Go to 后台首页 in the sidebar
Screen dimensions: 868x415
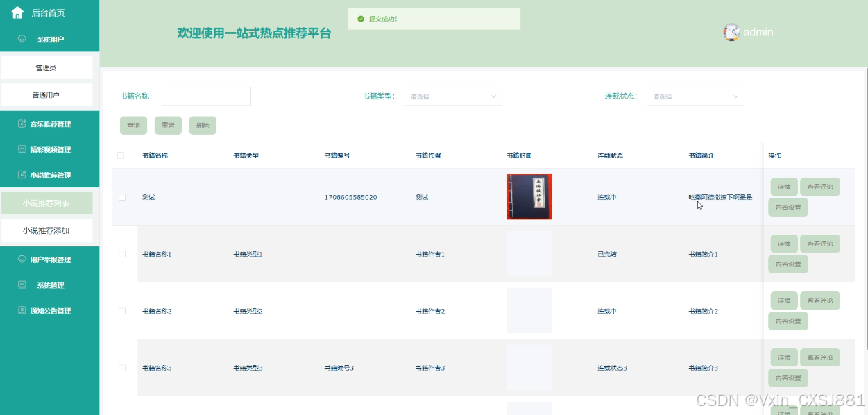tap(49, 12)
